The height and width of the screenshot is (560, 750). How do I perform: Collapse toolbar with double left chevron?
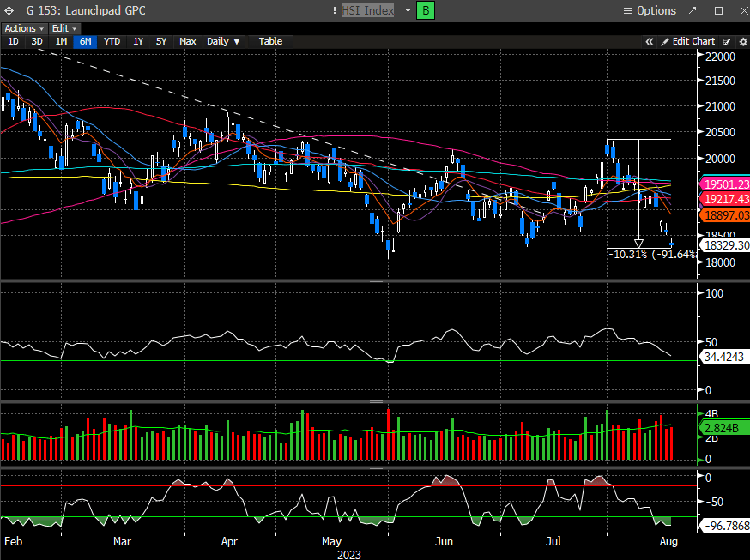[649, 41]
